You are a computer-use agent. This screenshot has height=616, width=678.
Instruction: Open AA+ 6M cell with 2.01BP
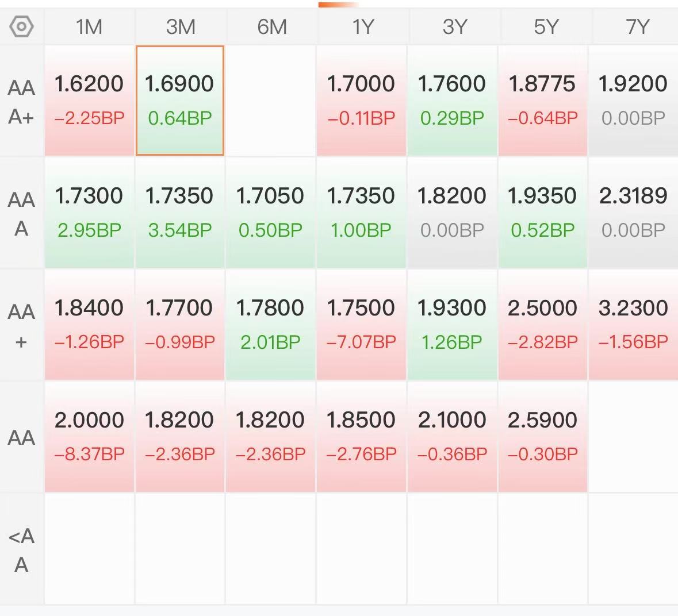270,325
